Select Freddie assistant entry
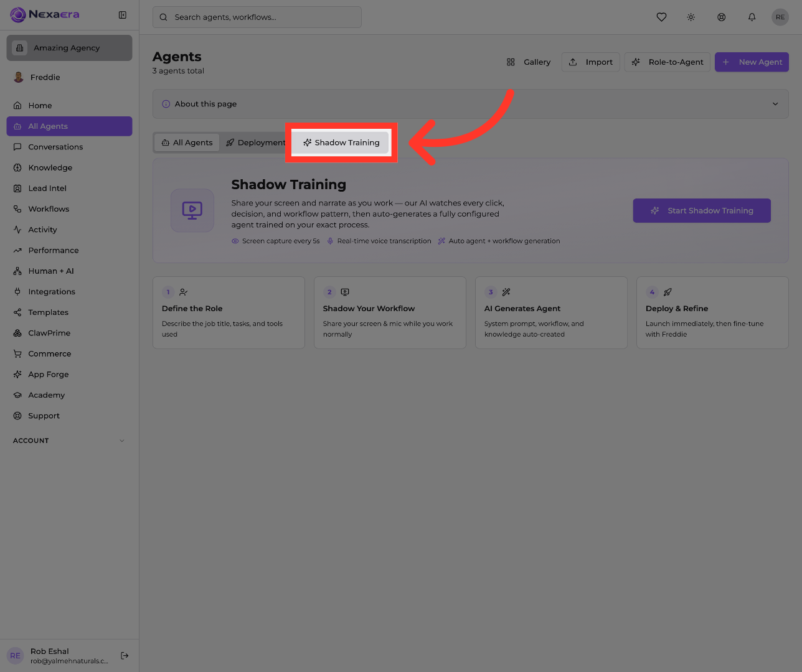The width and height of the screenshot is (802, 672). (69, 77)
